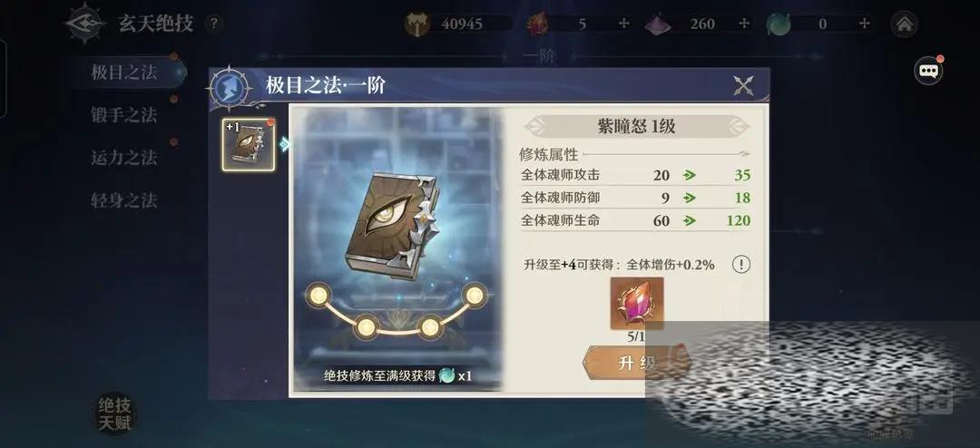980x448 pixels.
Task: Click the pink crystal upgrade material icon
Action: (x=637, y=304)
